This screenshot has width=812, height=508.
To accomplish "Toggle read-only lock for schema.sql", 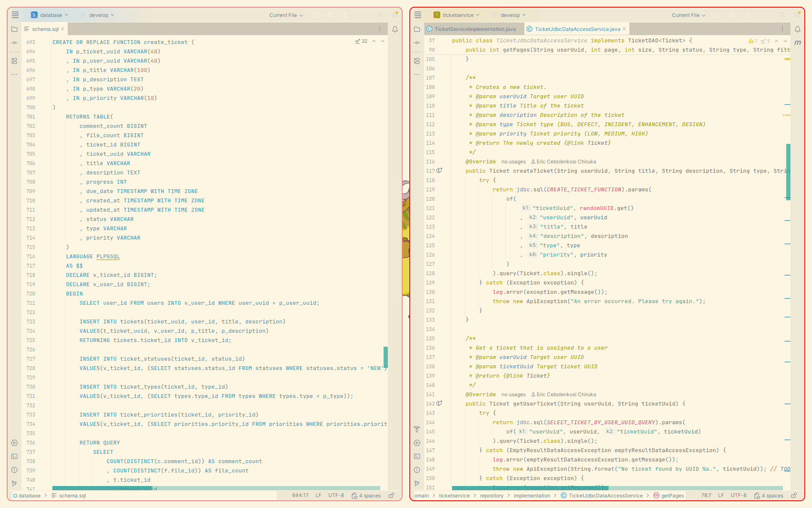I will 391,495.
